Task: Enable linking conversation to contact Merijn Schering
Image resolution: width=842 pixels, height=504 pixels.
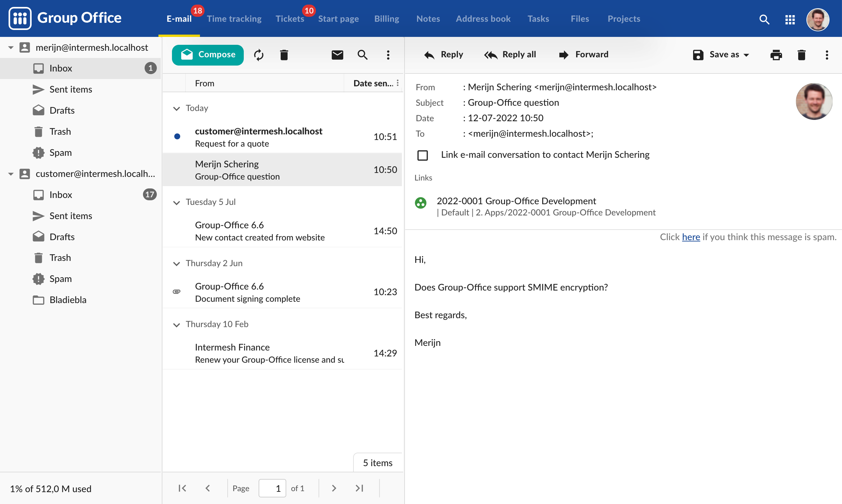Action: (422, 155)
